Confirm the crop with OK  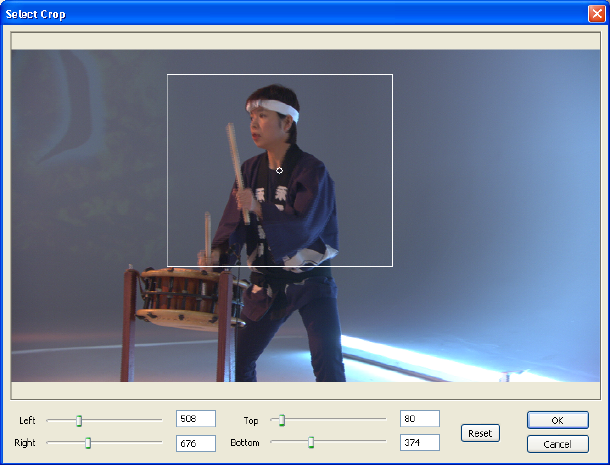point(557,420)
